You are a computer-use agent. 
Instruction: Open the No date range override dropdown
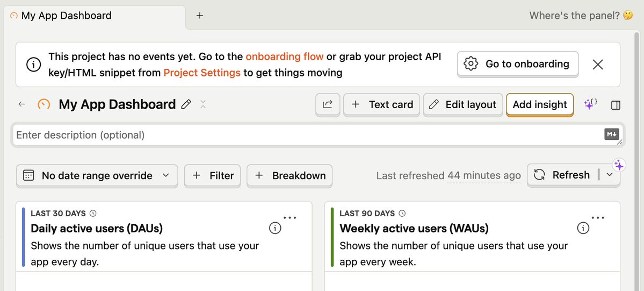click(x=97, y=175)
